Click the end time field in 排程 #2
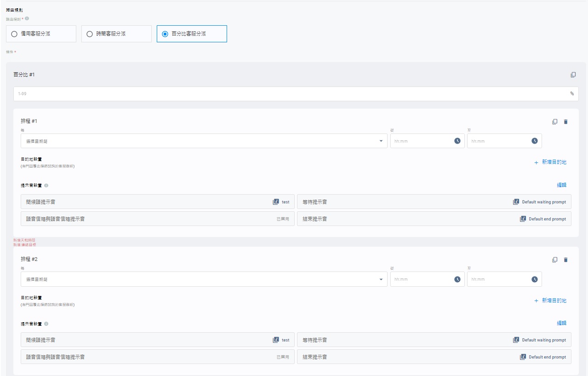588x376 pixels. click(x=504, y=279)
